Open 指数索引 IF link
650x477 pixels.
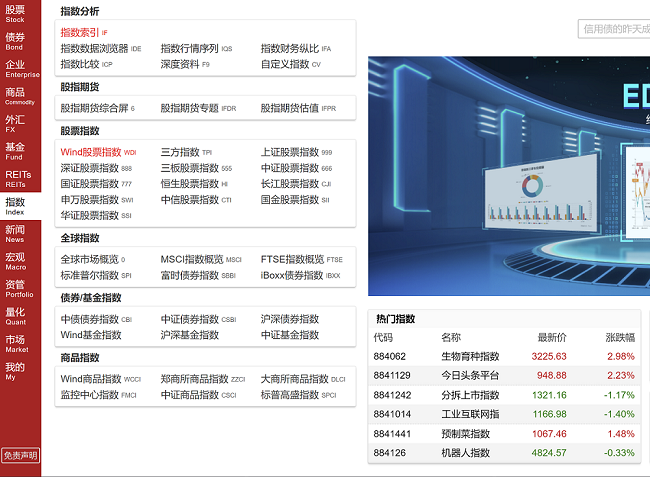click(x=84, y=32)
